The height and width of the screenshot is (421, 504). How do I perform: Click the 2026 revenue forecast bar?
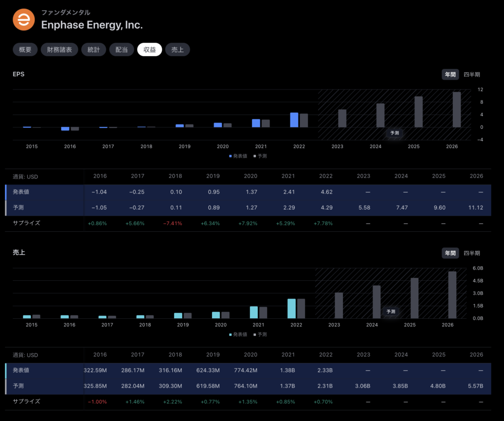(452, 295)
